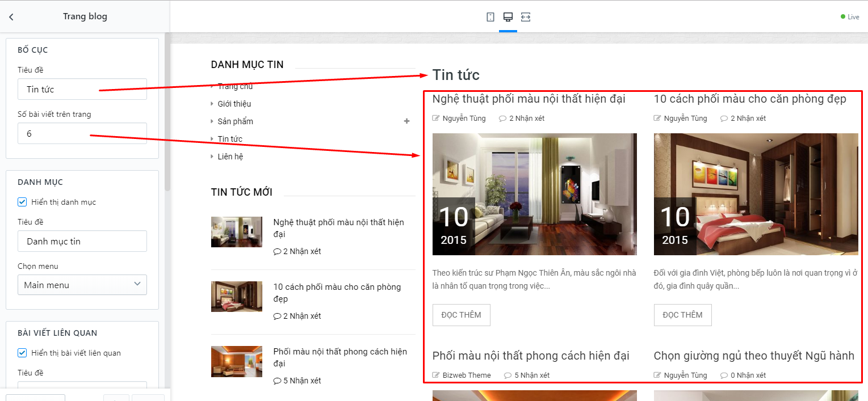This screenshot has width=868, height=401.
Task: Open sidebar link Phối màu nội thất phong cách hiện đại
Action: click(340, 357)
